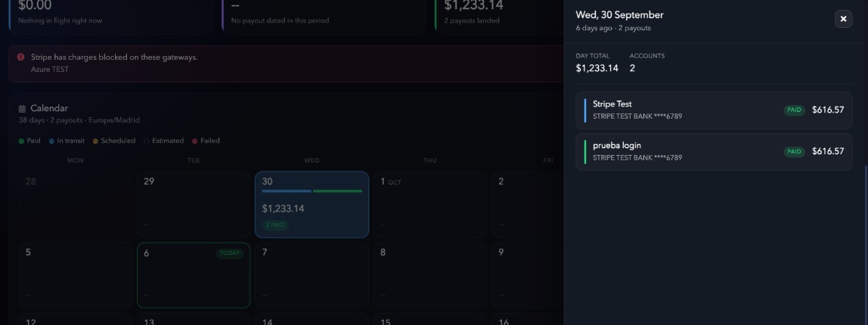Click the STRIPE TEST BANK ****6789 text under Stripe Test
Viewport: 868px width, 325px height.
click(637, 116)
